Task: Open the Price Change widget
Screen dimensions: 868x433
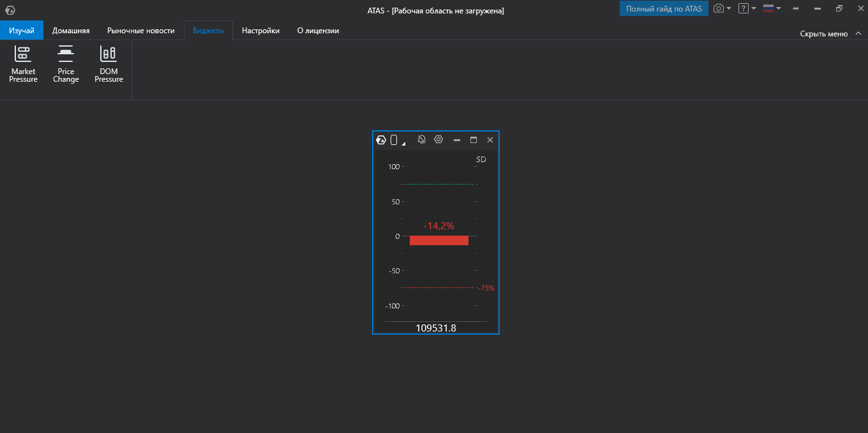Action: click(66, 64)
